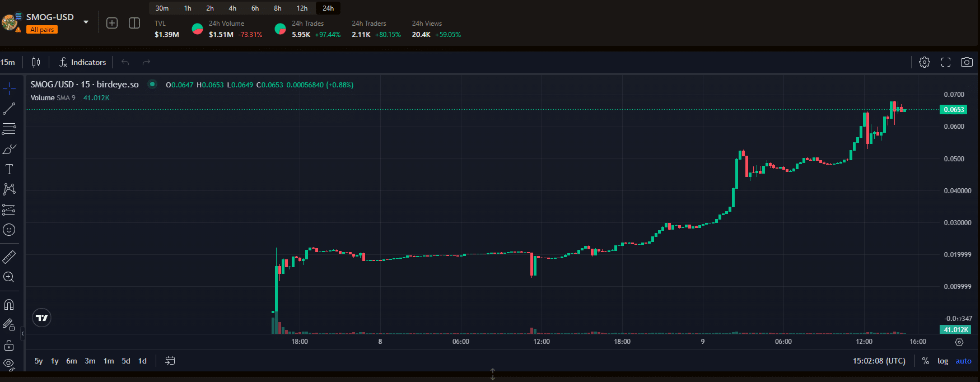Take a chart snapshot with camera icon
The width and height of the screenshot is (980, 382).
click(x=967, y=62)
